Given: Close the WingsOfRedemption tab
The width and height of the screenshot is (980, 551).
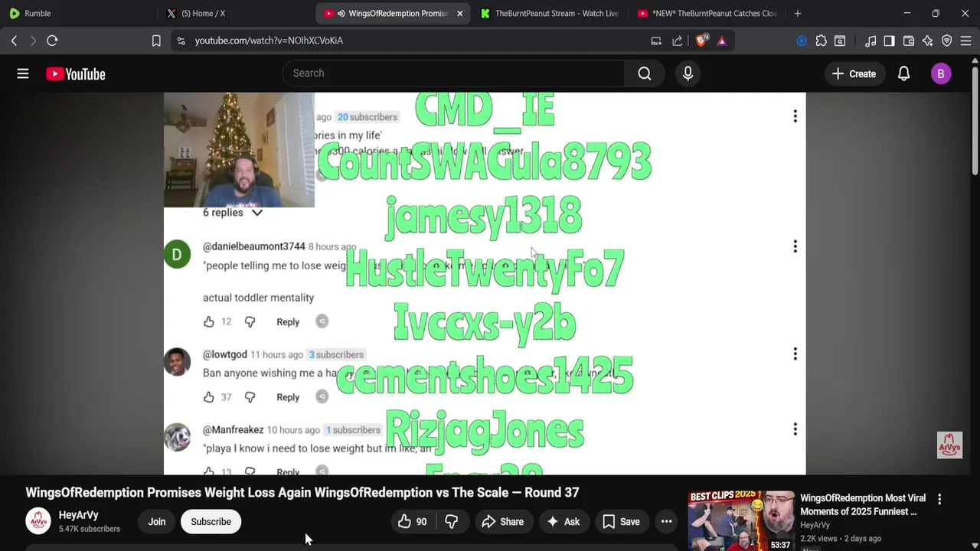Looking at the screenshot, I should point(459,13).
